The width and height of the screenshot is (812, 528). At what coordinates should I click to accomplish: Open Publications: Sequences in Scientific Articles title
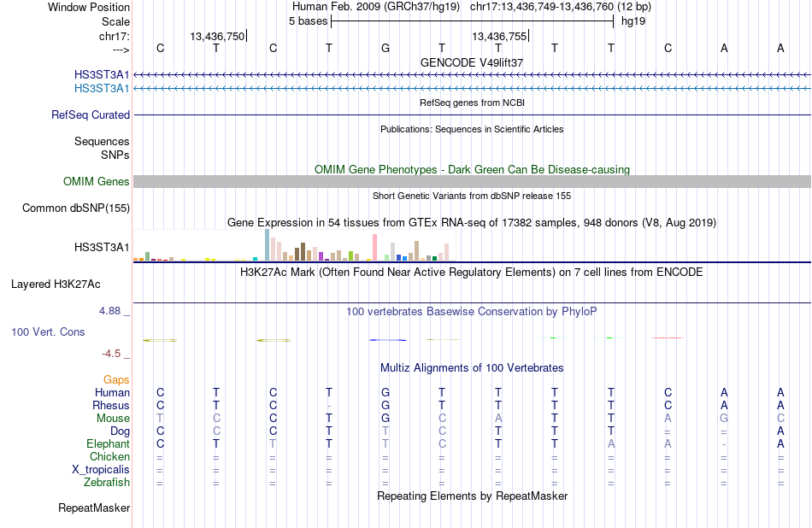(x=472, y=129)
